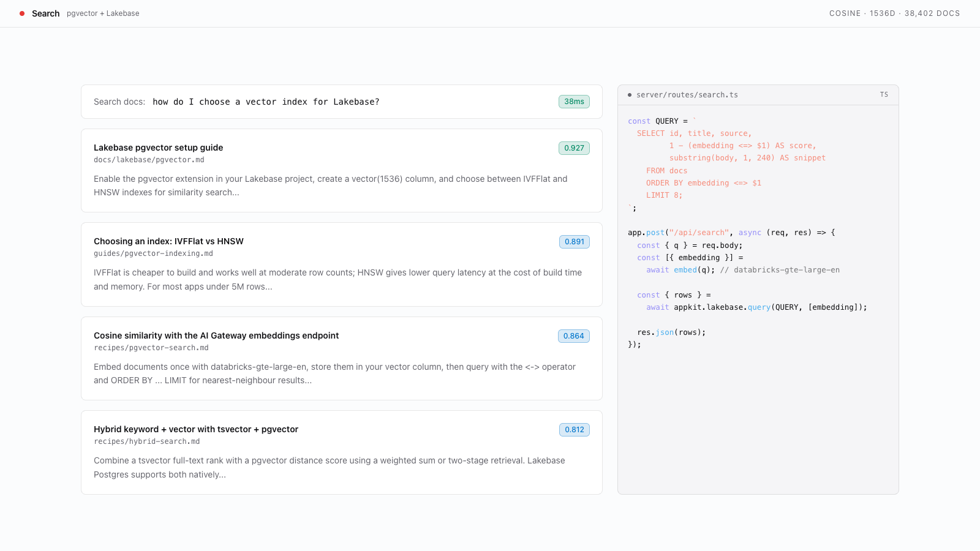Click the app.post("/api/search") code line

(731, 233)
